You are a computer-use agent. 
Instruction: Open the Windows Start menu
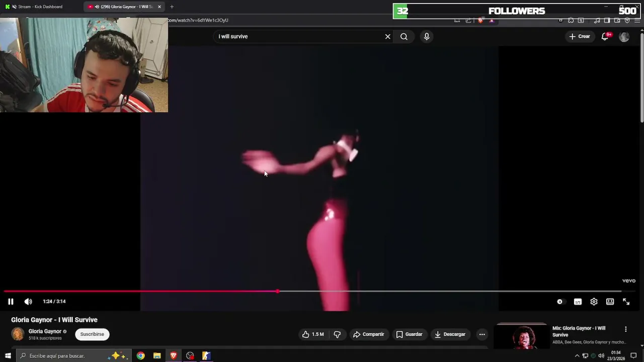coord(8,355)
